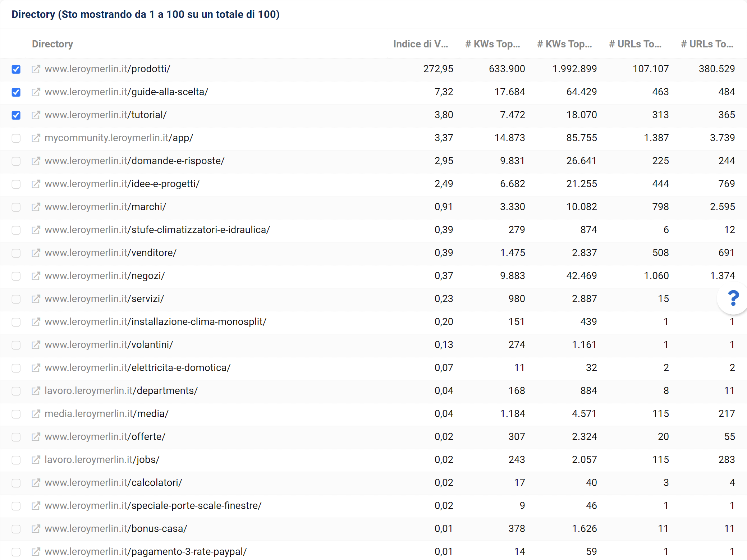Open external link icon for /marchi/ row

tap(36, 207)
